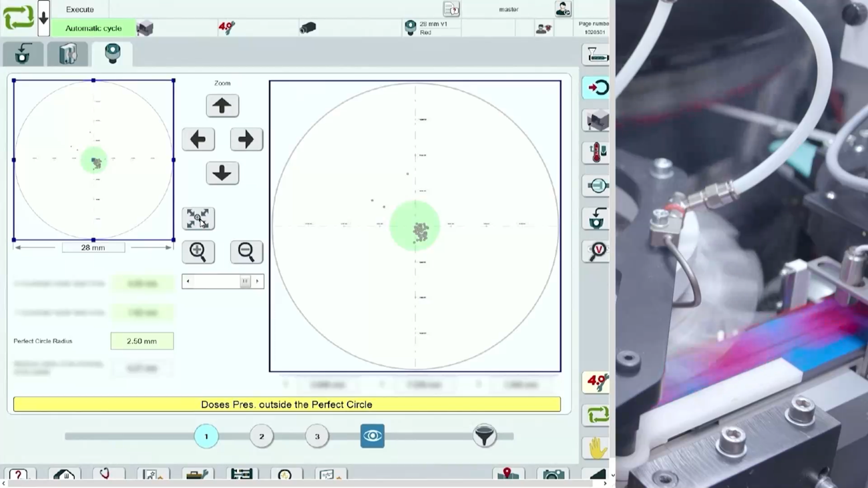Click the Automatic cycle status button

(93, 28)
